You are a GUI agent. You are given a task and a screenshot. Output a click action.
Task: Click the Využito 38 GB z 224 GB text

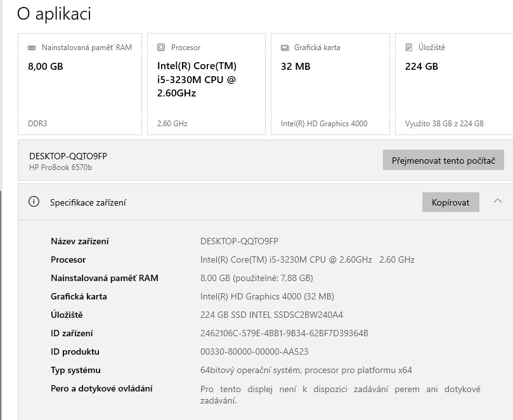(x=445, y=123)
